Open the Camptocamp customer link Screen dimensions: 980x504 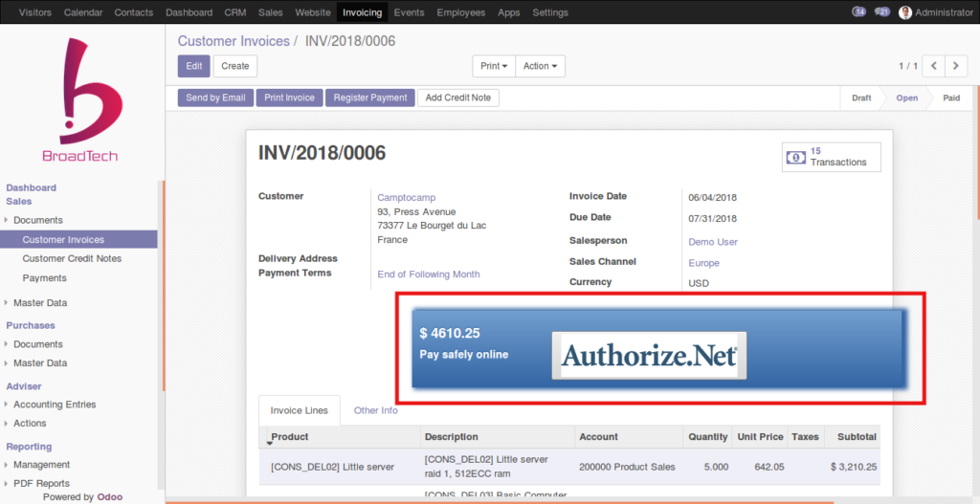406,197
